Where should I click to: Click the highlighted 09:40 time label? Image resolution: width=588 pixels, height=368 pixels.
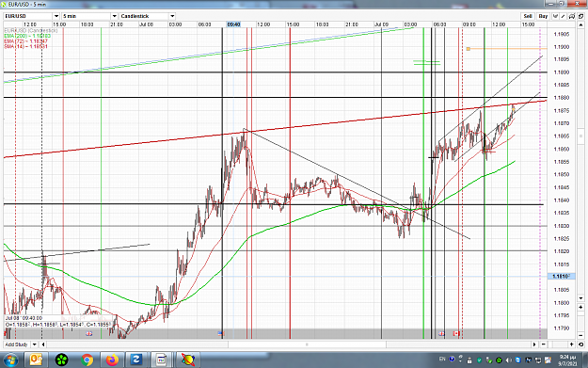pyautogui.click(x=233, y=24)
